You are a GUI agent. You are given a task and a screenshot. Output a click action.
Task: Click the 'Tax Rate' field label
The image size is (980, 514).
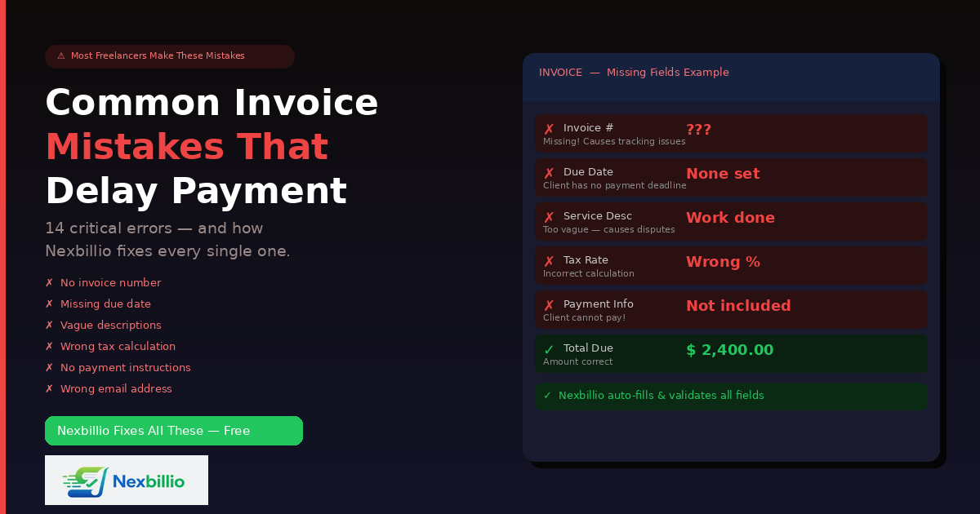point(586,260)
